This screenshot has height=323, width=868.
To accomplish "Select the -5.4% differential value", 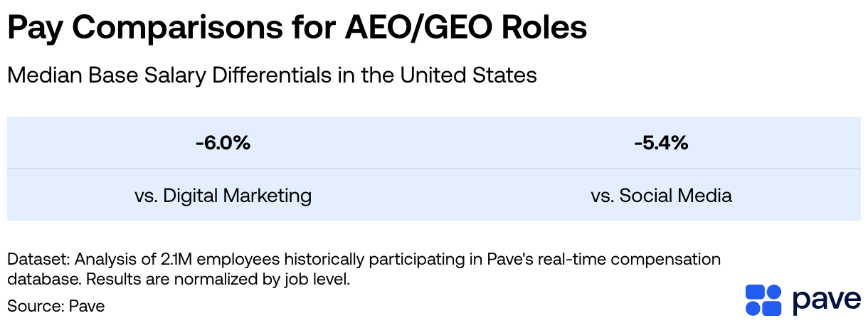I will [661, 143].
